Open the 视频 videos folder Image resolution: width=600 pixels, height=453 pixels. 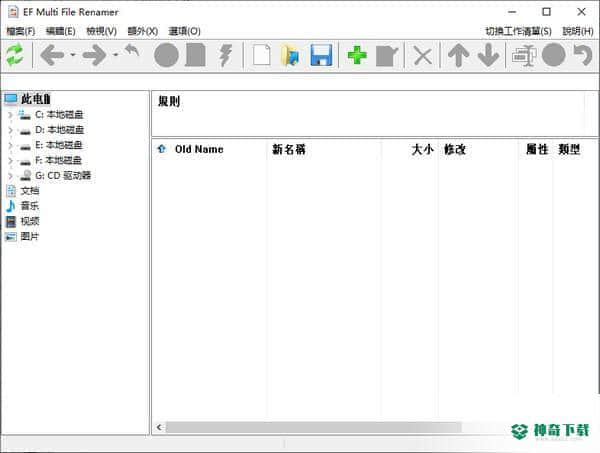29,221
